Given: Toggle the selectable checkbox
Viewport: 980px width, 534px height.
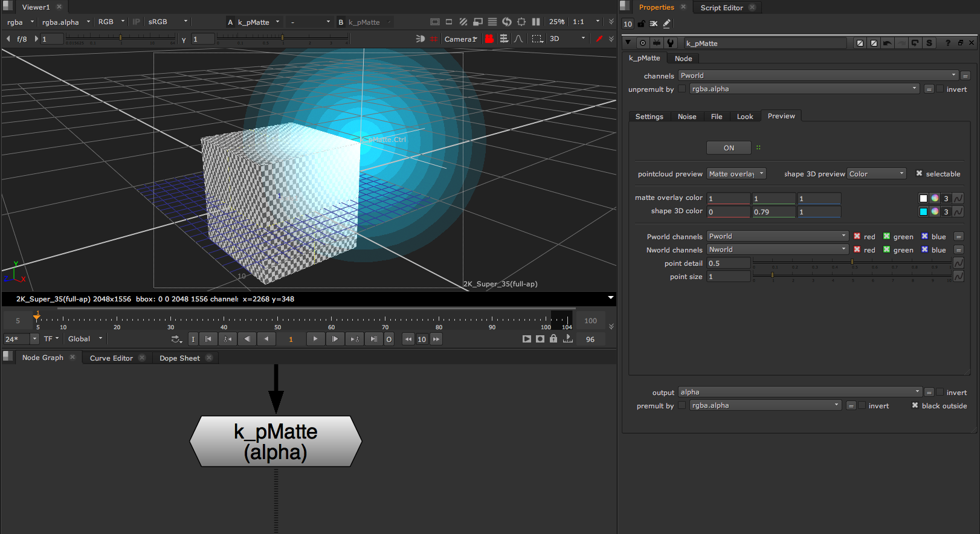Looking at the screenshot, I should click(919, 174).
